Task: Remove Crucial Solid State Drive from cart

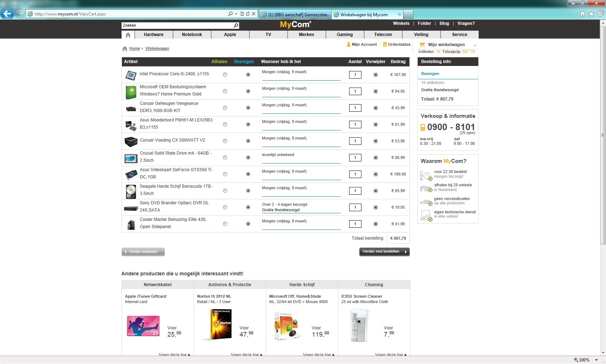Action: (x=376, y=158)
